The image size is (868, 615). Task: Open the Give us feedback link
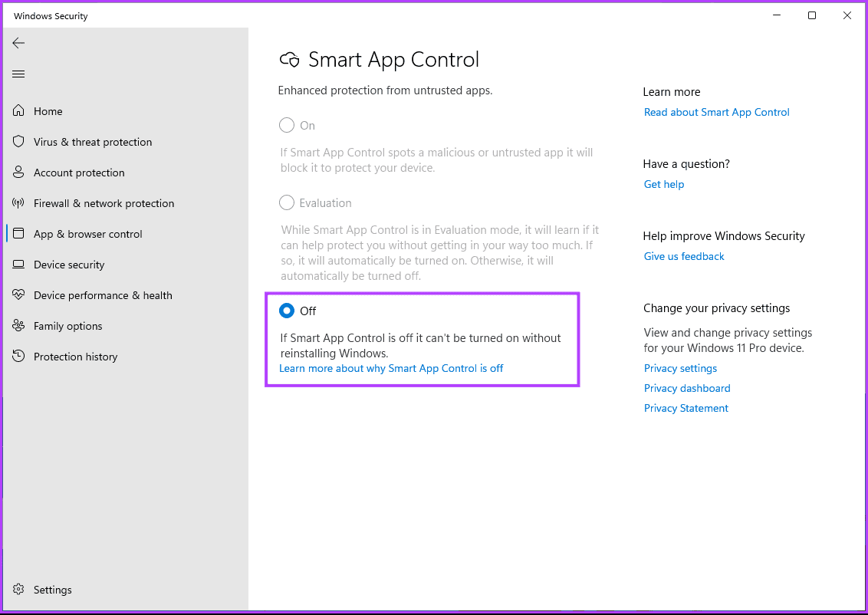684,256
